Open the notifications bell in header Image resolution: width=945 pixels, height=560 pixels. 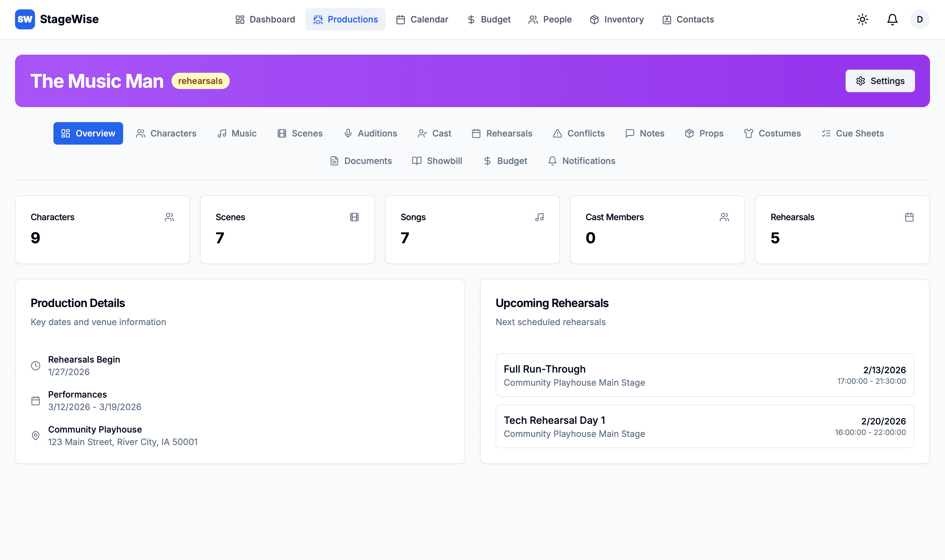[x=892, y=19]
